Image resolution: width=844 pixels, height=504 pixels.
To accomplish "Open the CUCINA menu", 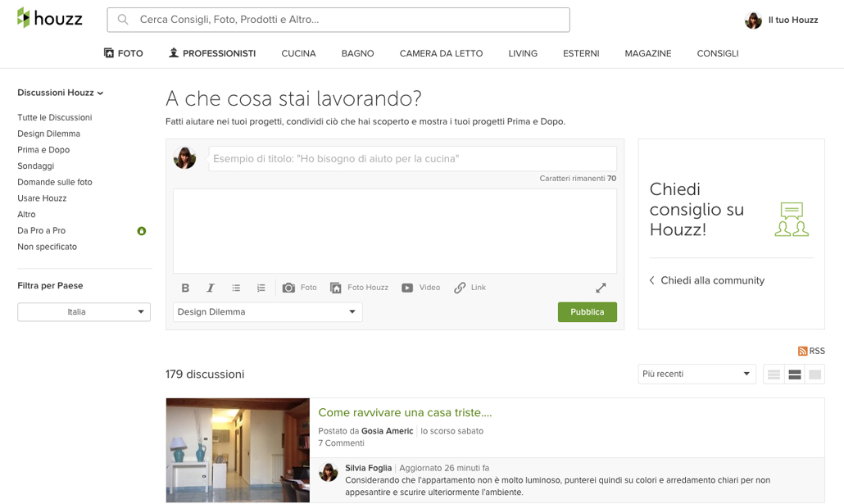I will 298,53.
